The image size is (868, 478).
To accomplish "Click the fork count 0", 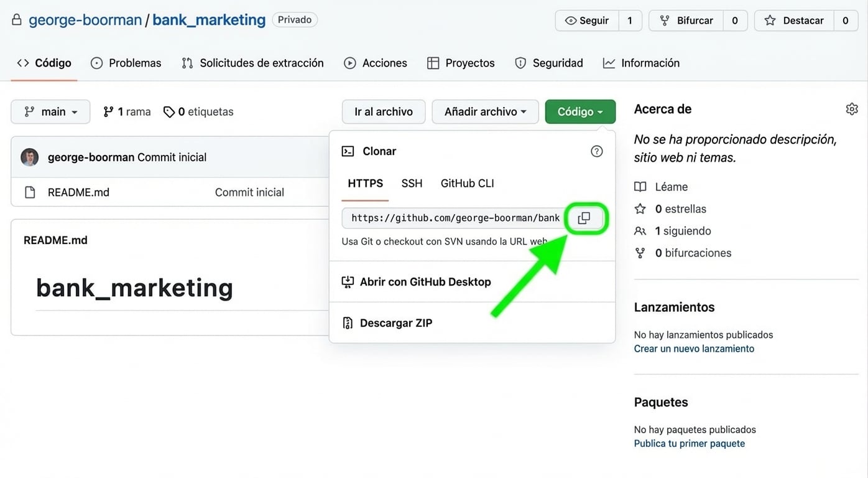I will pos(735,21).
